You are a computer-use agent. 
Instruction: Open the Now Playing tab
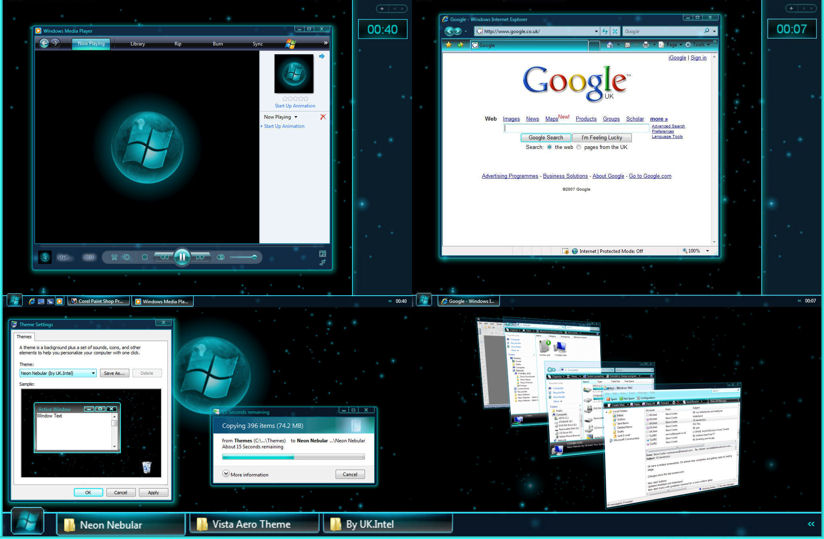(x=91, y=44)
